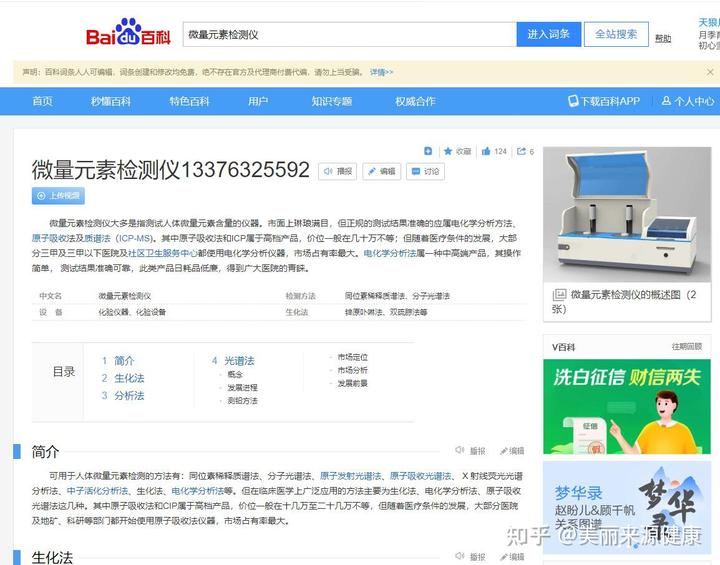Click the 编辑 pencil button beside title
This screenshot has height=565, width=720.
pos(382,171)
